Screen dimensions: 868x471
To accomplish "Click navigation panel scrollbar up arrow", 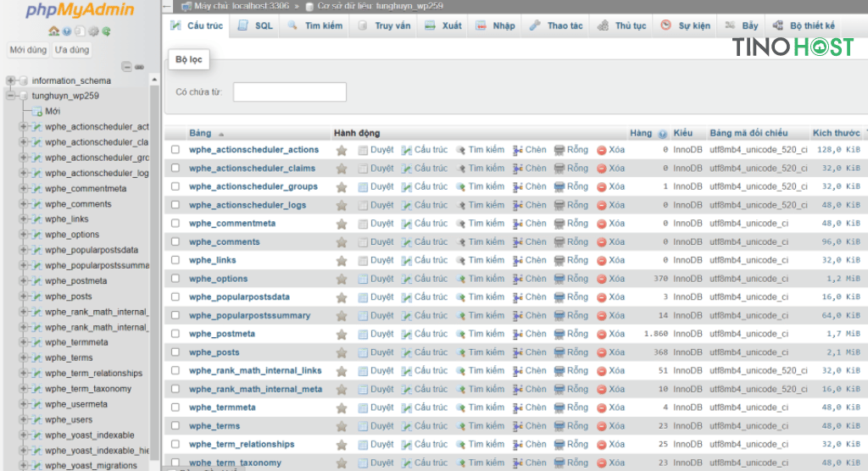I will coord(154,80).
